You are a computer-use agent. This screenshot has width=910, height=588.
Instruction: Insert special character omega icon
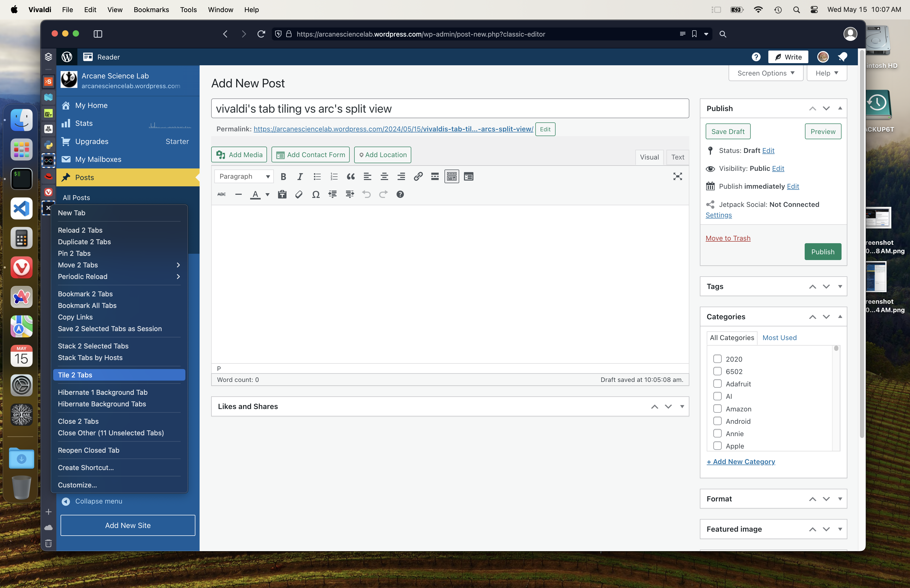pos(316,194)
